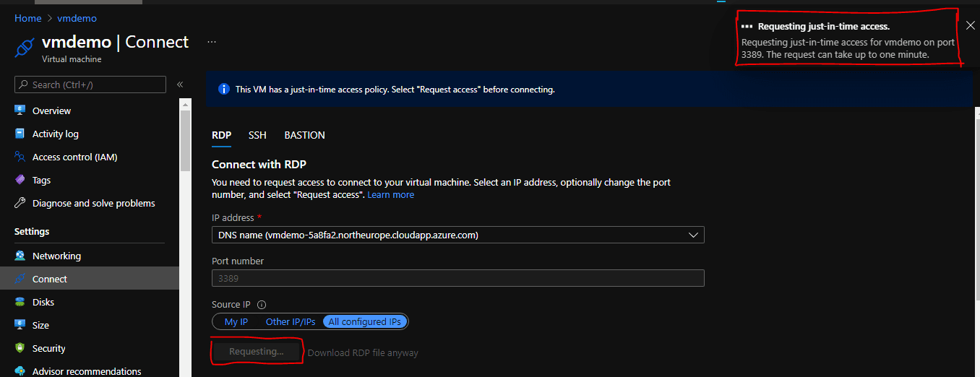This screenshot has height=377, width=980.
Task: Click the Requesting just-in-time access notification title
Action: 824,26
